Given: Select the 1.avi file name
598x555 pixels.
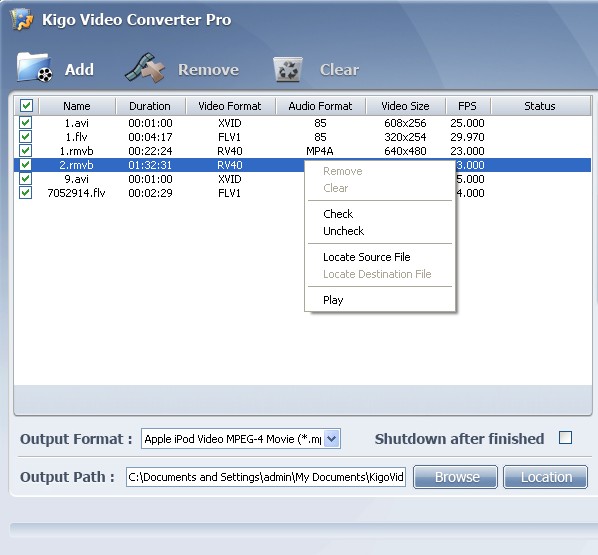Looking at the screenshot, I should coord(77,123).
